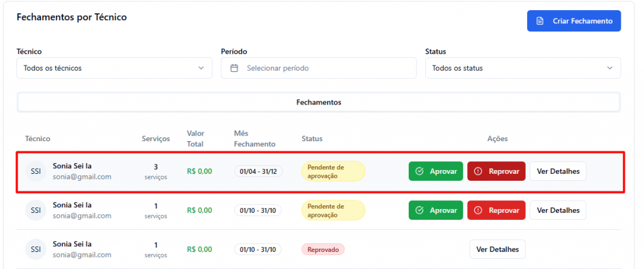Click the Reprovado status badge
The image size is (644, 269).
(x=323, y=249)
